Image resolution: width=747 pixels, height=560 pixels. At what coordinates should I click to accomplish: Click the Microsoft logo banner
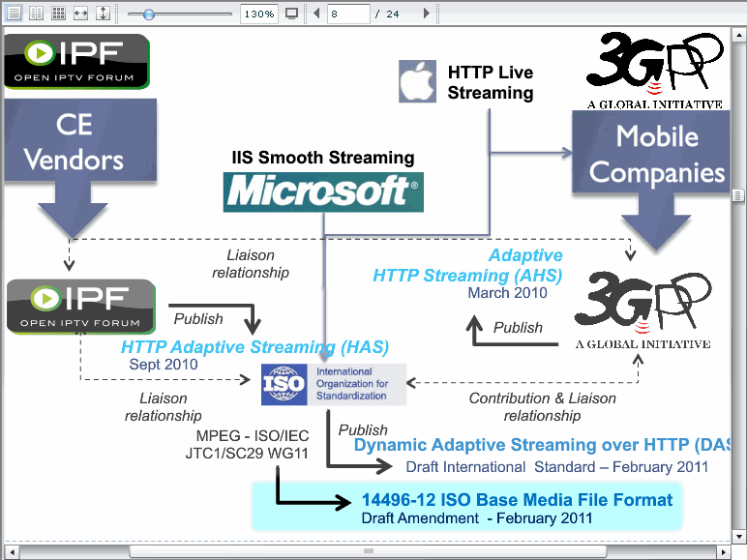point(323,192)
